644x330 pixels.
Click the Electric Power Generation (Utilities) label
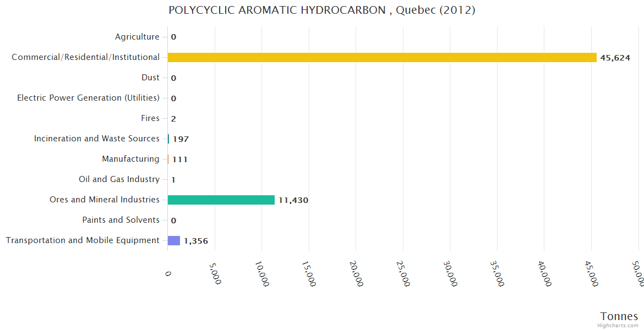(x=88, y=98)
